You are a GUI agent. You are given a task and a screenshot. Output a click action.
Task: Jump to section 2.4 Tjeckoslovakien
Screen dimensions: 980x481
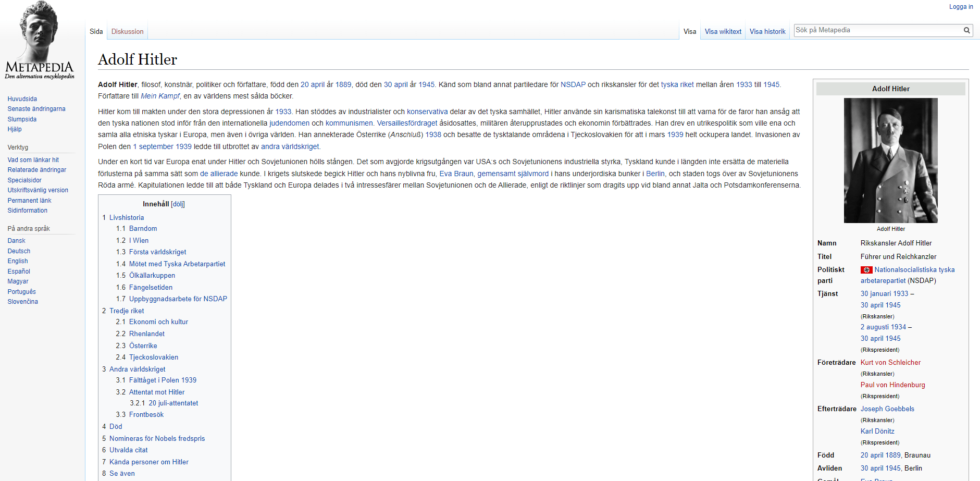click(147, 357)
